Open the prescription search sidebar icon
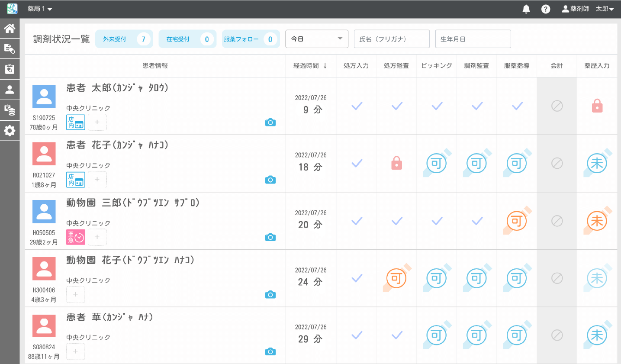Viewport: 621px width, 364px height. click(10, 48)
